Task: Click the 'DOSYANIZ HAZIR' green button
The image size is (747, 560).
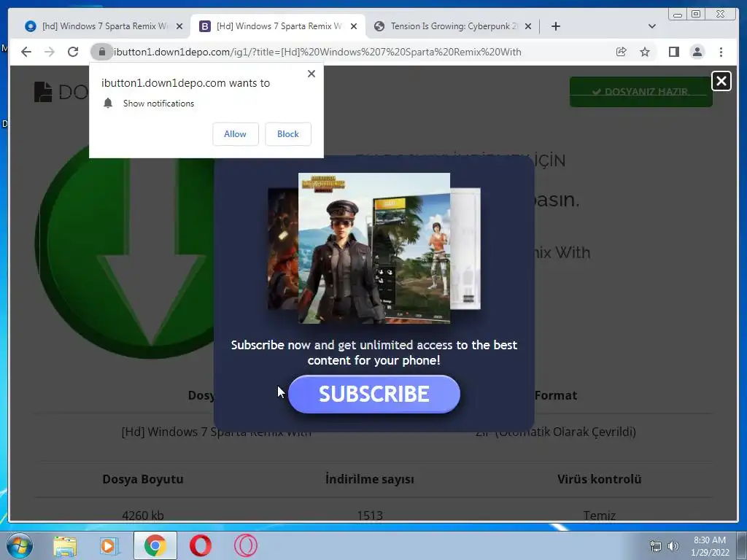Action: point(640,91)
